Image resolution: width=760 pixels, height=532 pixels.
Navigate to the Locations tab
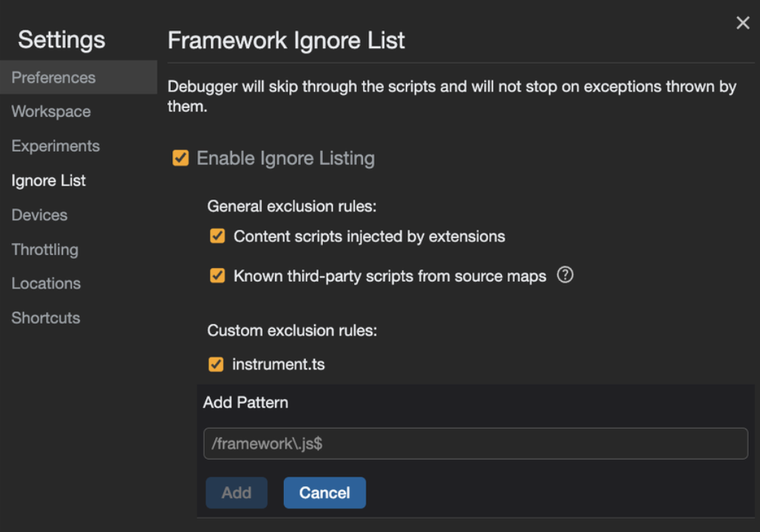[46, 284]
